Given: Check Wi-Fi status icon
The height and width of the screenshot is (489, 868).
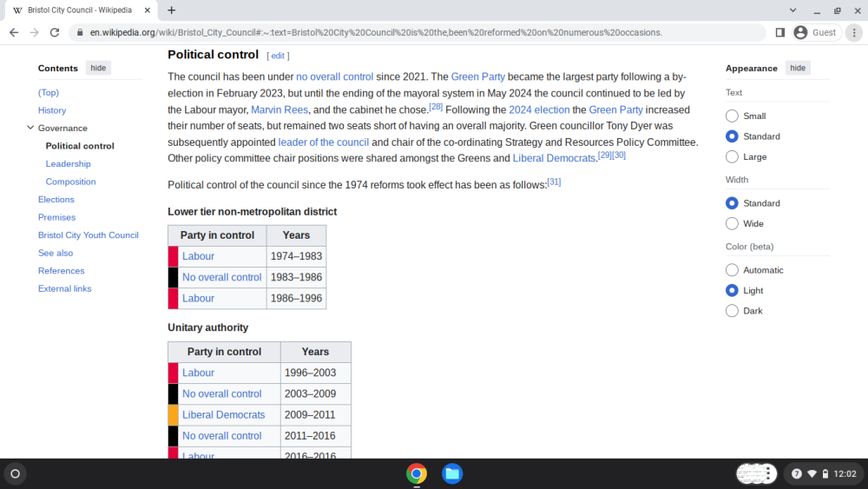Looking at the screenshot, I should coord(812,473).
